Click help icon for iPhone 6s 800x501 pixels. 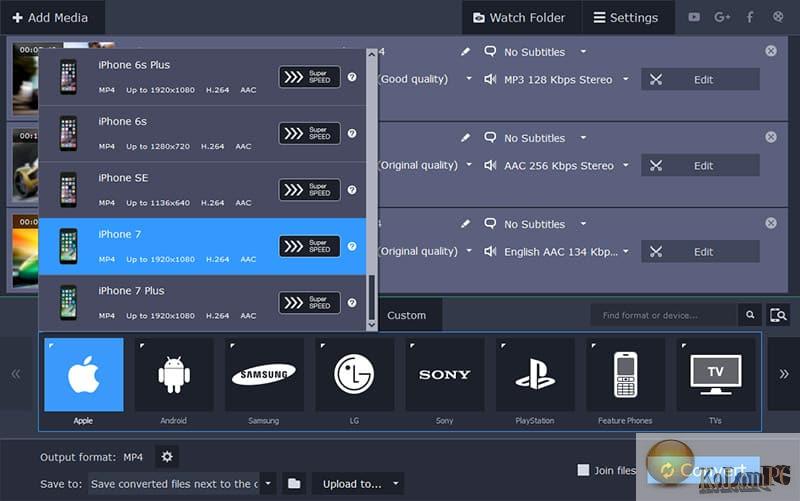tap(352, 133)
